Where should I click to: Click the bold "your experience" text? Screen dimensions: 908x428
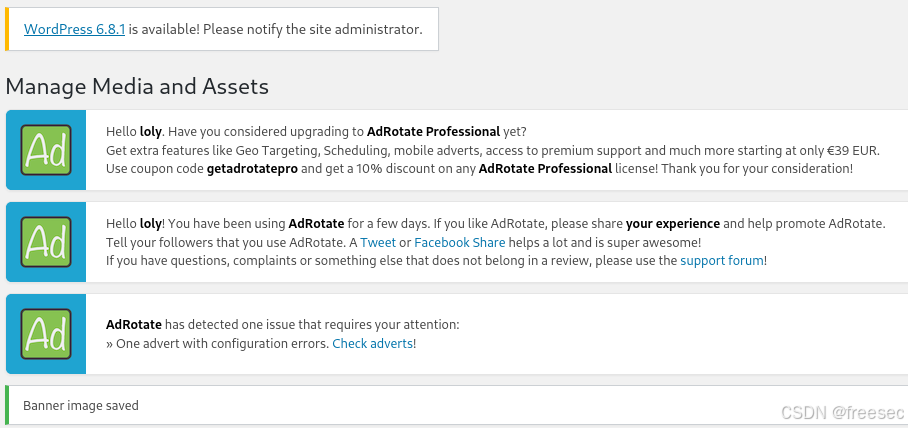pos(673,223)
